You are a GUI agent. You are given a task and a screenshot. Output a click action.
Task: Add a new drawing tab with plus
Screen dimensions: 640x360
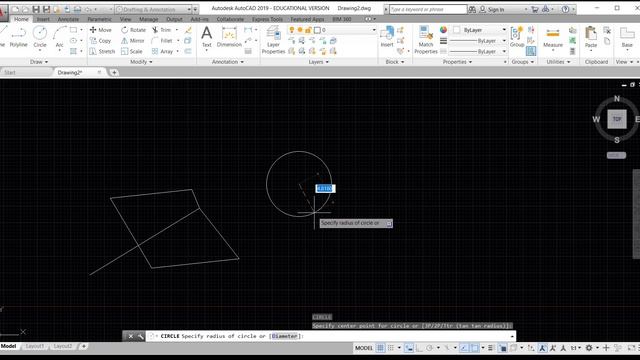(114, 72)
